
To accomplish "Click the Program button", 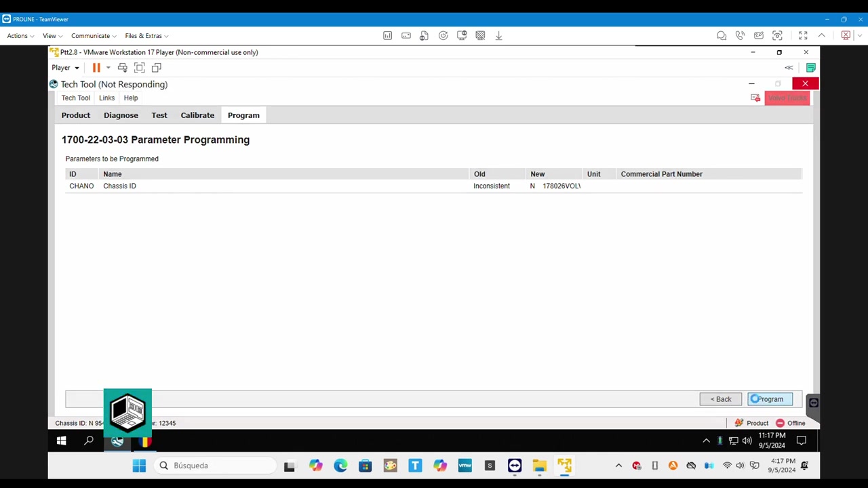I will tap(770, 399).
